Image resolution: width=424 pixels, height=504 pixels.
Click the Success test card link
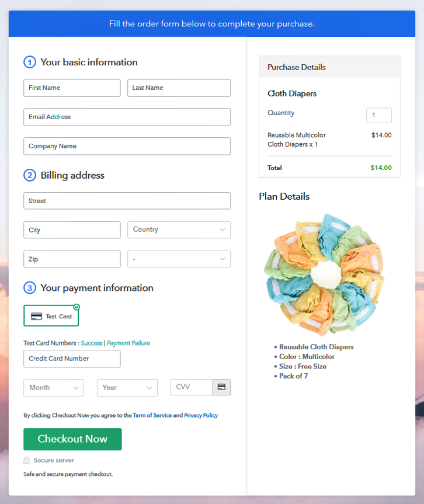(92, 343)
